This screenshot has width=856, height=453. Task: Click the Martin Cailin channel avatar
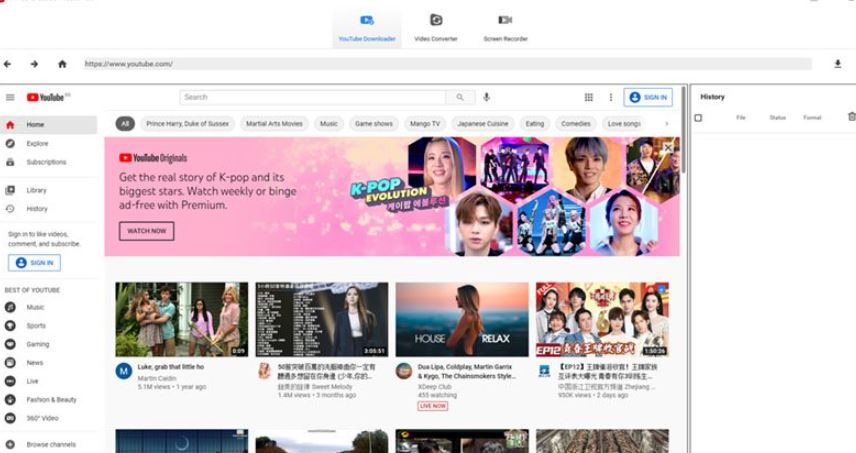coord(124,371)
